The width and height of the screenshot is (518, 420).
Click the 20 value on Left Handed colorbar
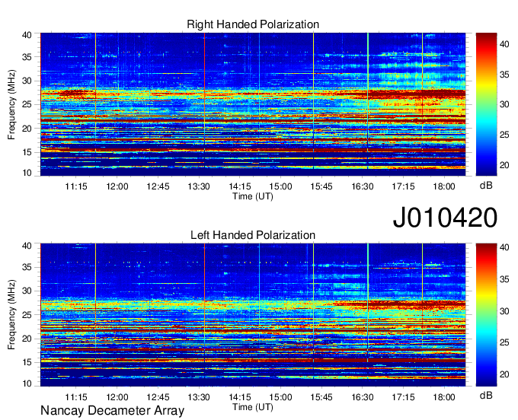pyautogui.click(x=504, y=374)
